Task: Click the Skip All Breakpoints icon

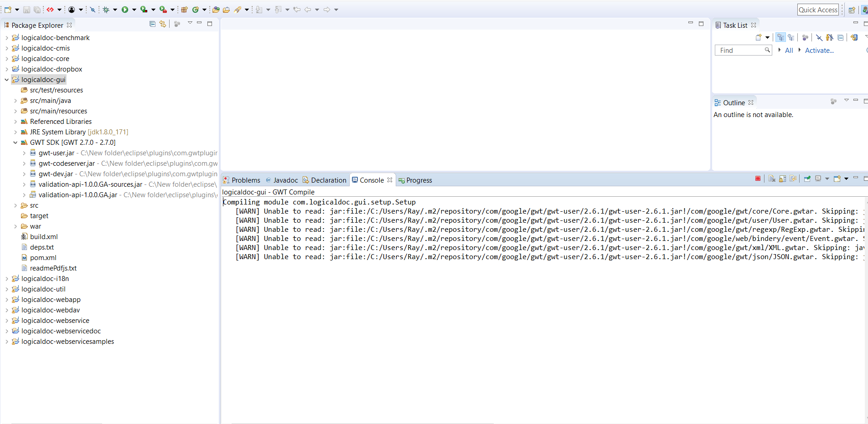Action: 93,10
